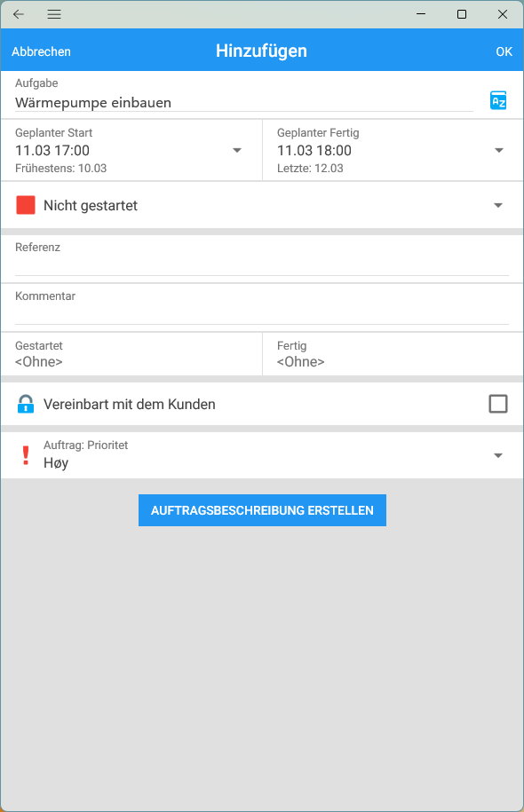Click Abbrechen to cancel
Screen dimensions: 524x812
42,51
